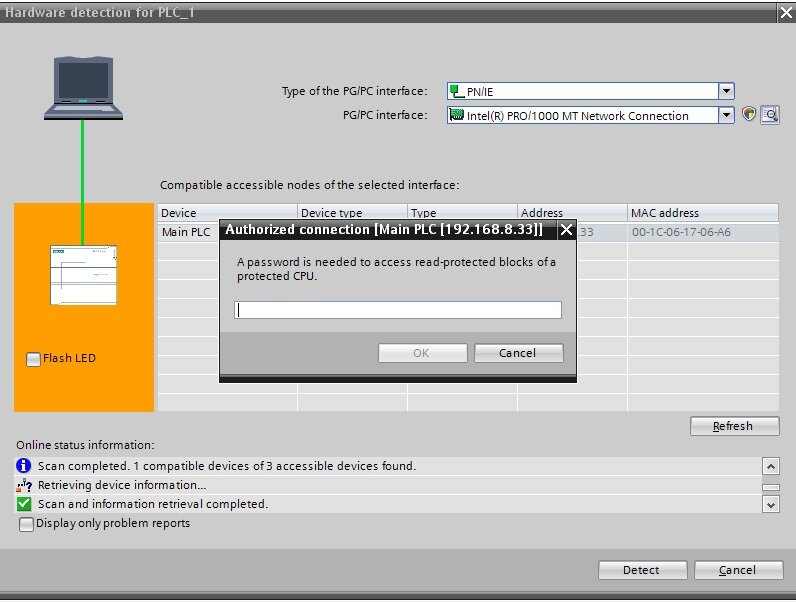Click the disabled OK button

pyautogui.click(x=422, y=353)
